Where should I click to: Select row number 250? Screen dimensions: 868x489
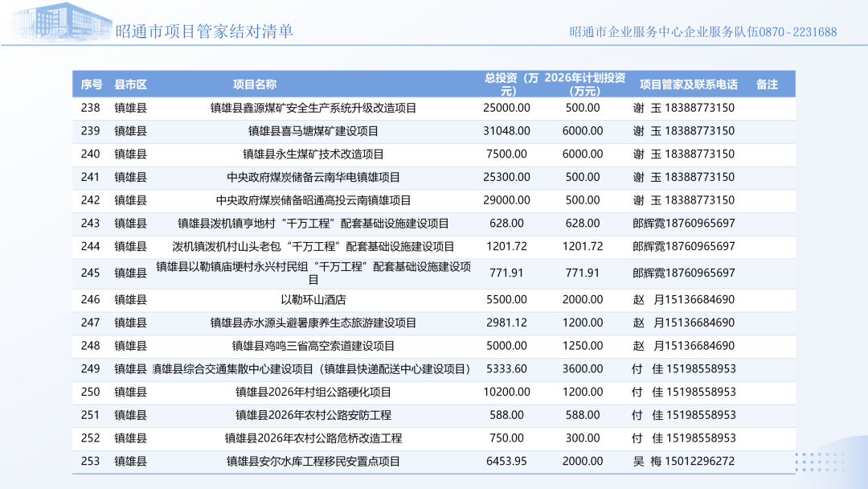(x=90, y=392)
